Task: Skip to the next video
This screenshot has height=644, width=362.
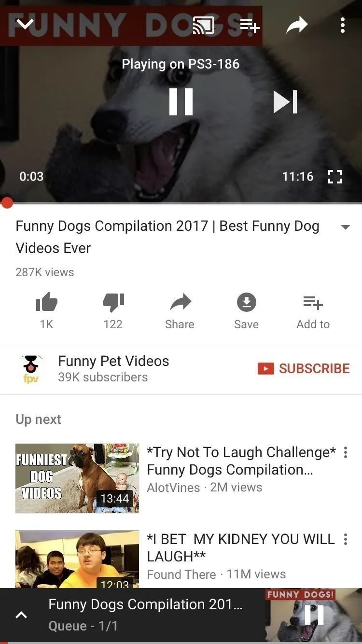Action: pyautogui.click(x=285, y=102)
